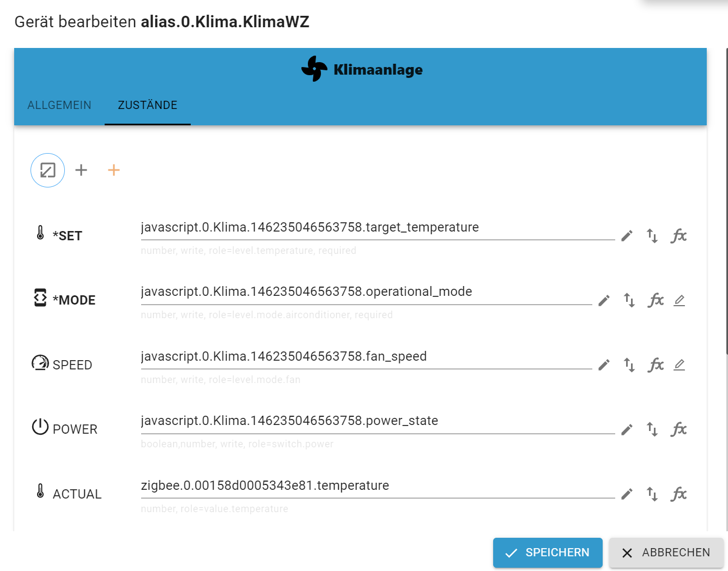This screenshot has height=571, width=728.
Task: Click the zigbee temperature state field
Action: click(377, 486)
